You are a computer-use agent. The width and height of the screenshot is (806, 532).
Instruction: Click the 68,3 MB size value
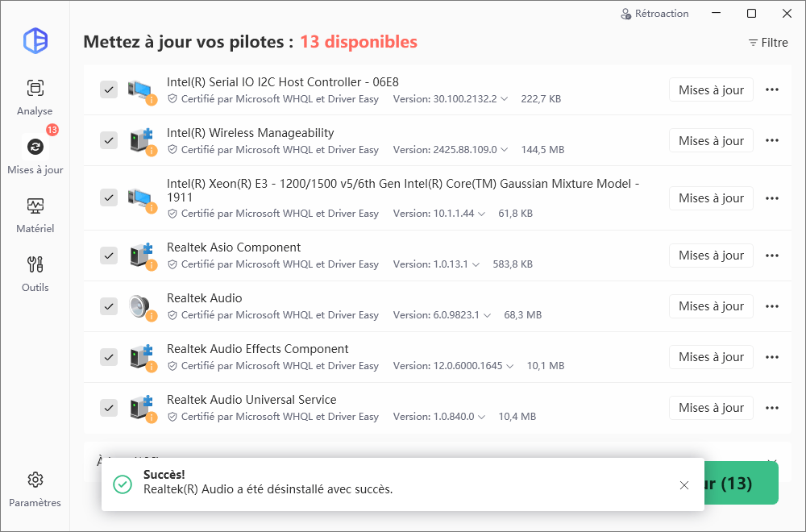point(523,315)
